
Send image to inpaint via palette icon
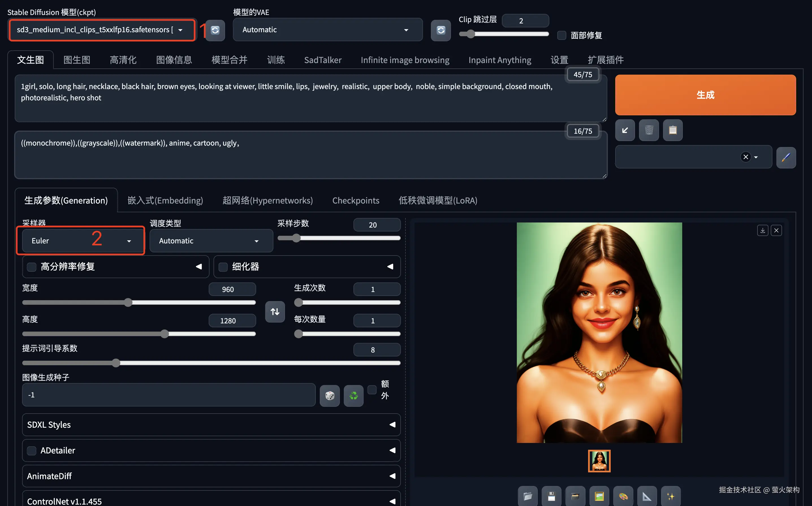[623, 496]
